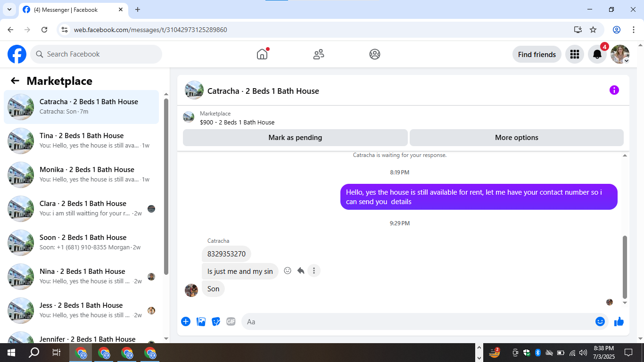Attach a file with the photo icon
This screenshot has width=644, height=362.
[x=201, y=321]
